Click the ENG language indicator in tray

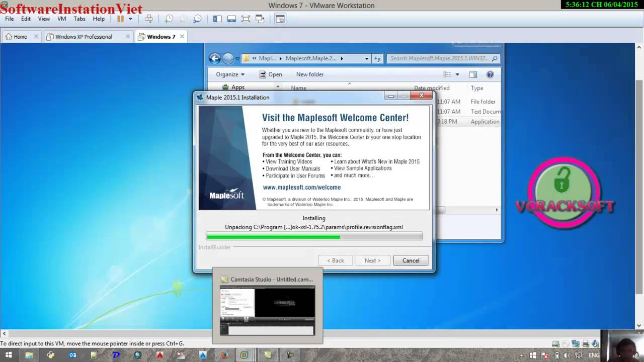tap(594, 355)
